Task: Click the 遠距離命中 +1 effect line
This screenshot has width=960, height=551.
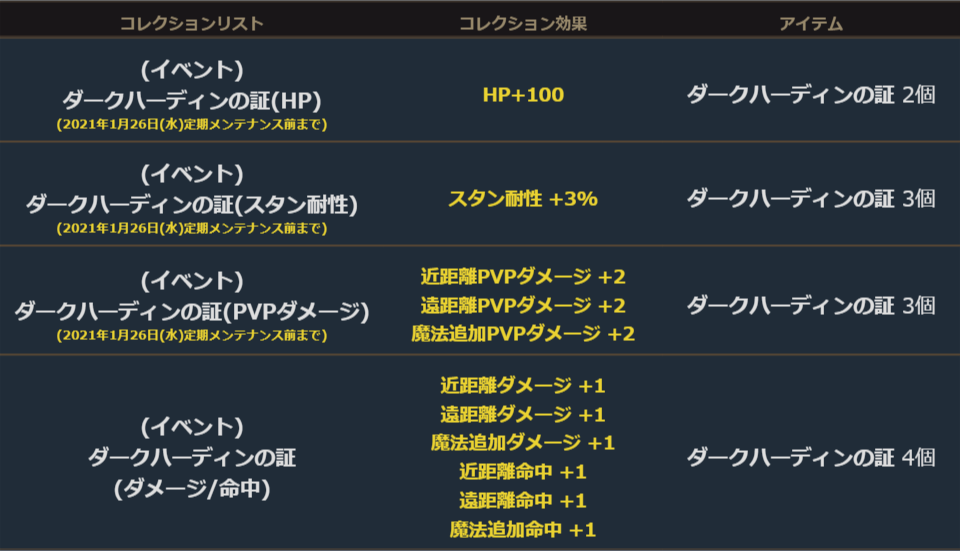Action: pos(523,500)
